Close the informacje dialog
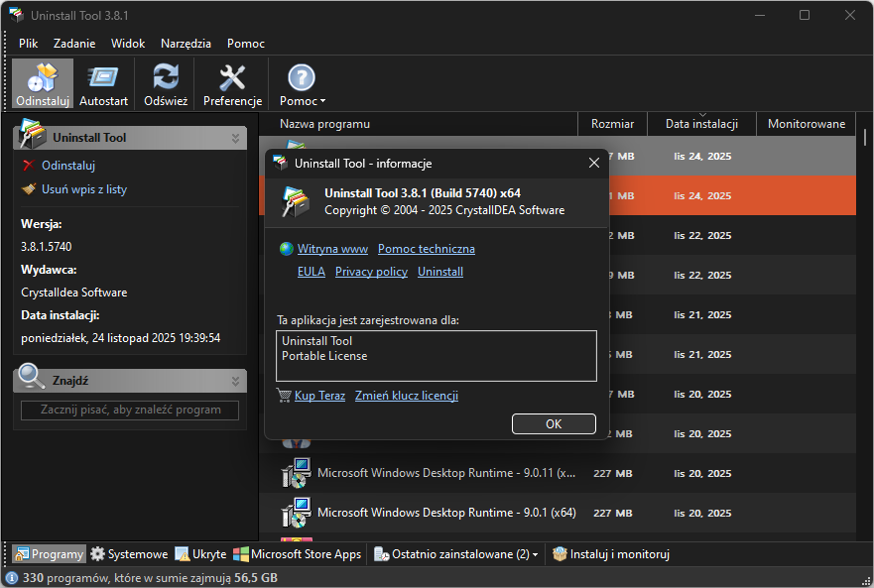874x588 pixels. click(594, 163)
